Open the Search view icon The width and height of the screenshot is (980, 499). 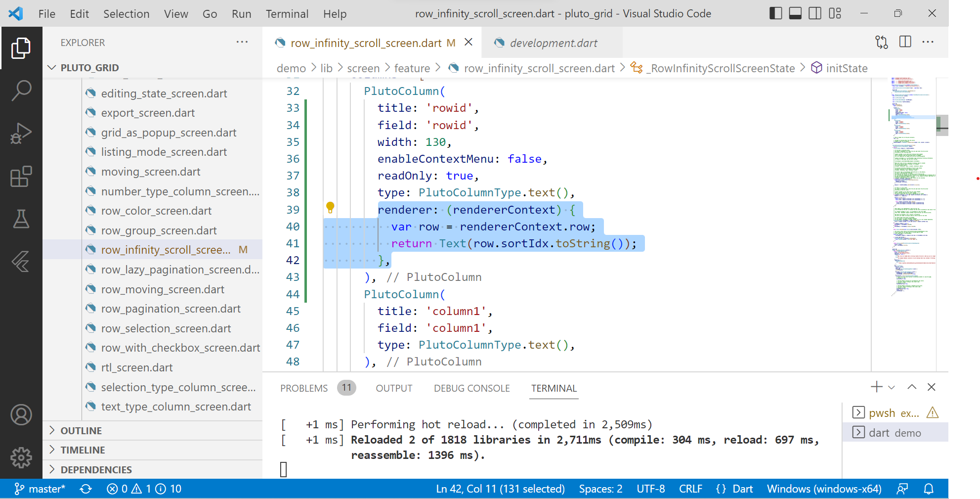coord(21,91)
